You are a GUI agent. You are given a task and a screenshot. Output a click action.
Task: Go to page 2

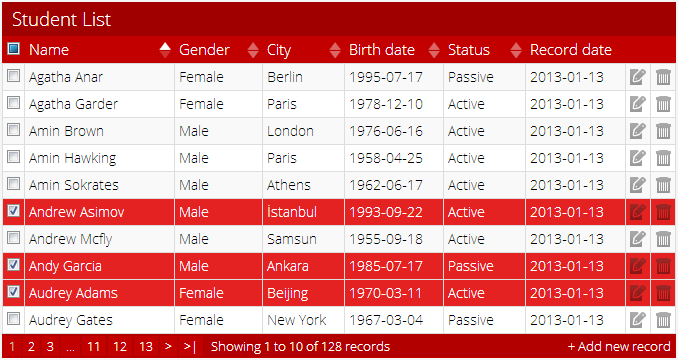[x=31, y=347]
